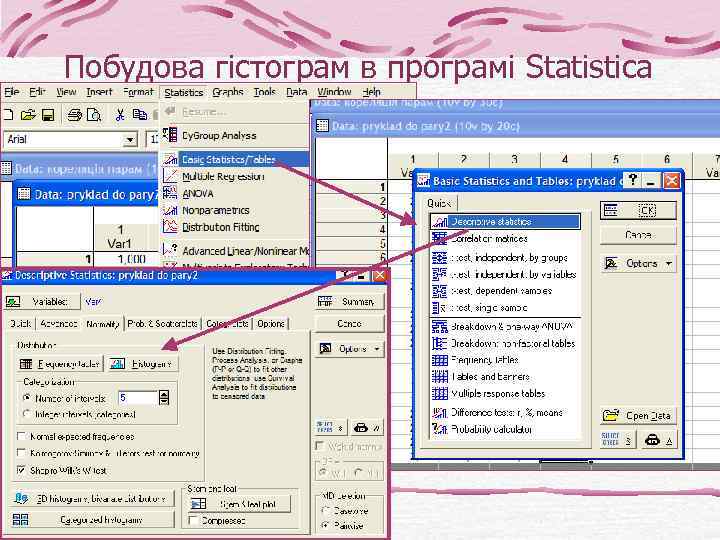Viewport: 720px width, 540px height.
Task: Open the Insert menu
Action: pos(99,92)
